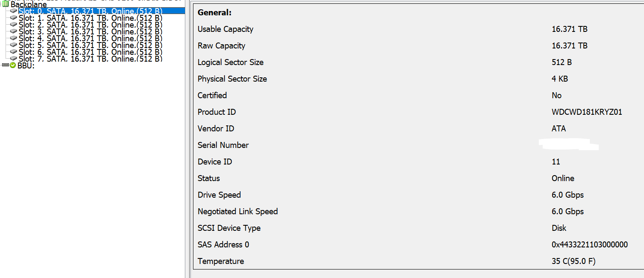
Task: Click the Slot 7 drive icon
Action: coord(14,59)
